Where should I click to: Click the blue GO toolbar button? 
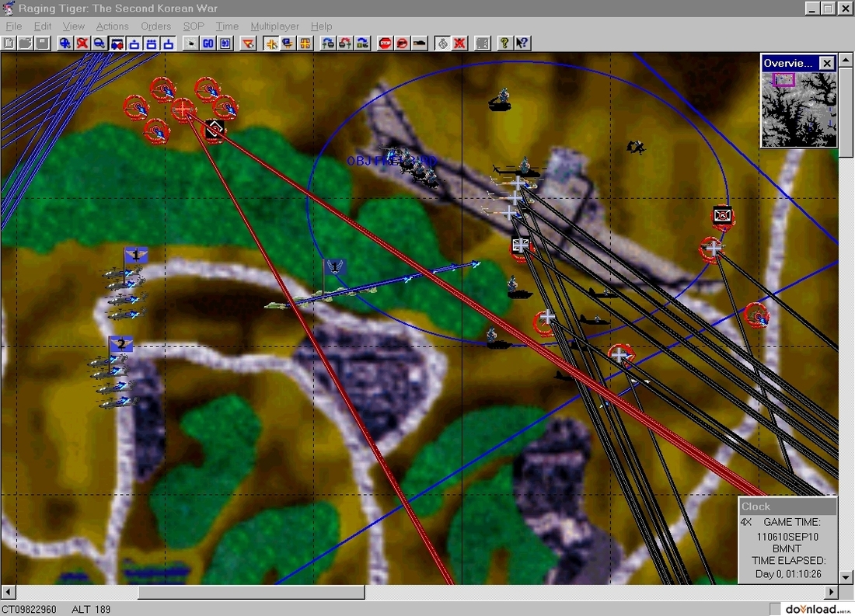click(x=208, y=43)
